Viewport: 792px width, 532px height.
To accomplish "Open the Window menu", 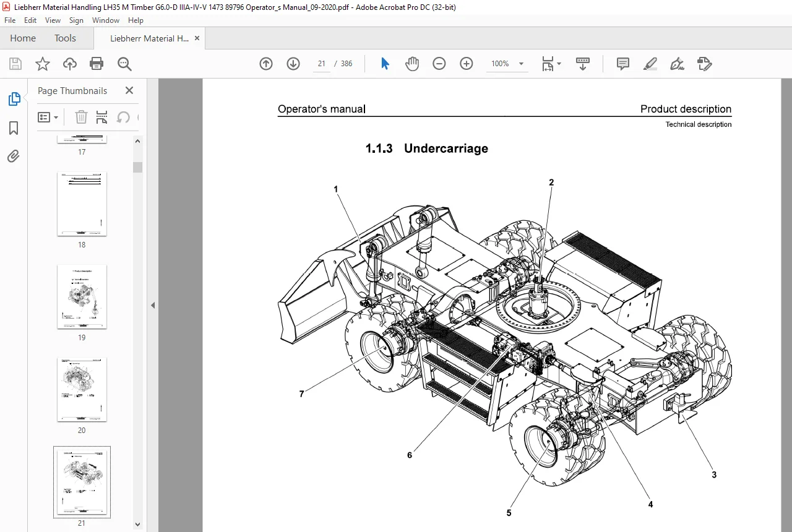I will pos(106,20).
